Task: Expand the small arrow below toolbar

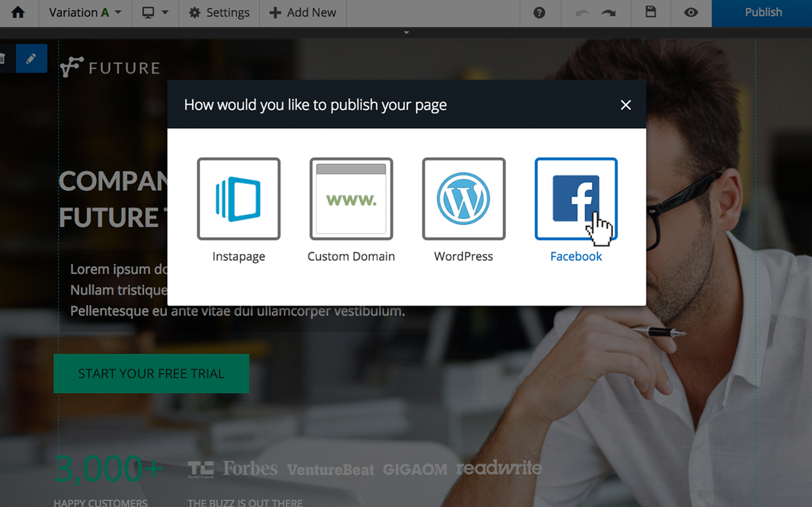Action: point(406,32)
